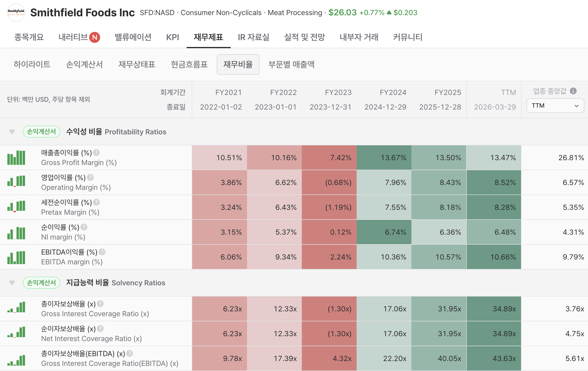Click help icon beside 영업이익률 (%)
The image size is (588, 371).
coord(90,177)
